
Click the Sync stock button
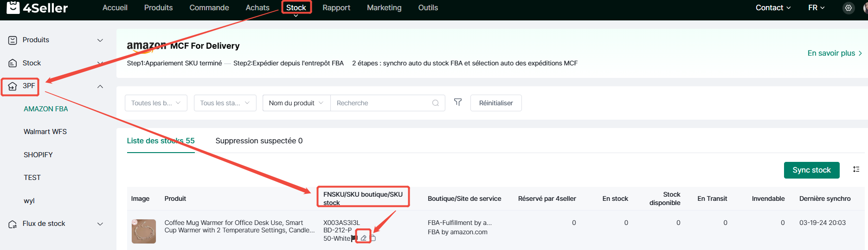coord(812,170)
